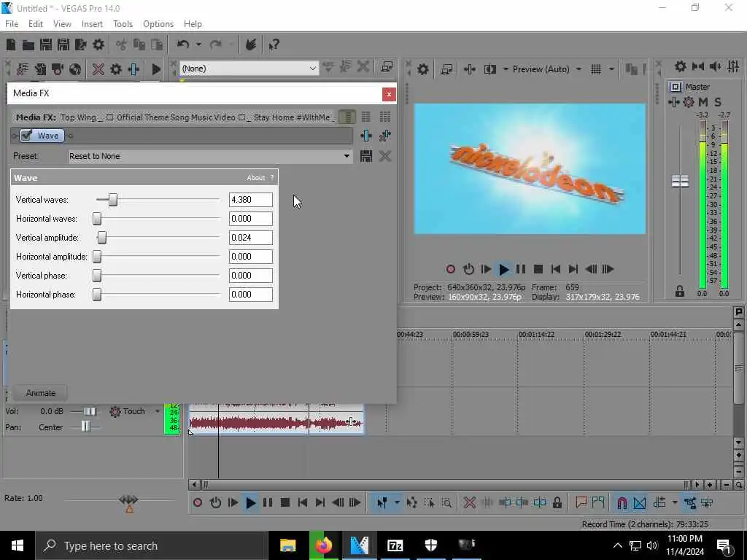This screenshot has width=747, height=560.
Task: Open Preview (Auto) quality dropdown arrow
Action: coord(578,69)
